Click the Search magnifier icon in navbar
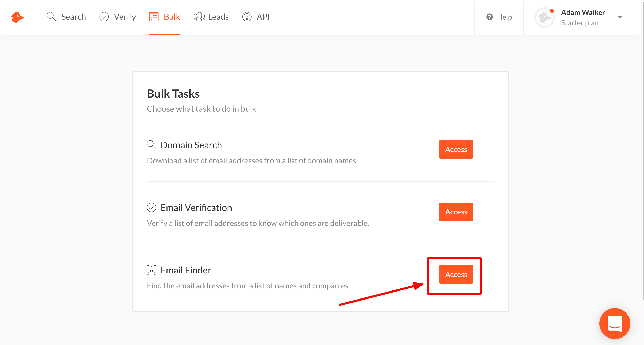Viewport: 644px width, 345px height. [x=51, y=17]
